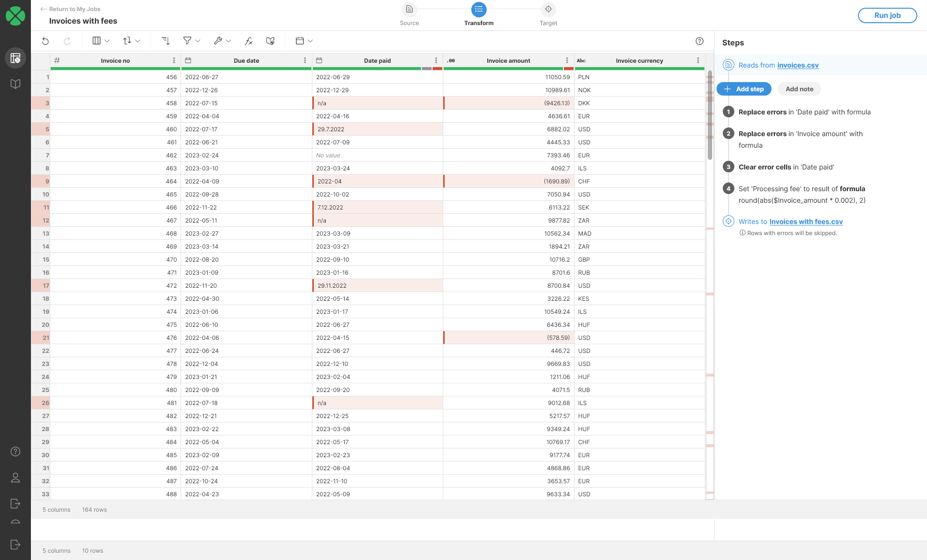Open Date paid column options menu
Viewport: 927px width, 560px height.
click(436, 60)
